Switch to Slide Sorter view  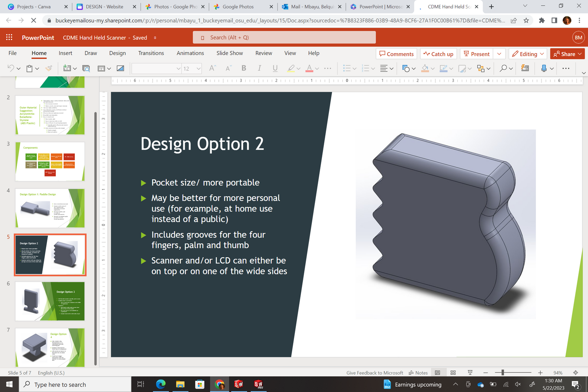coord(453,373)
